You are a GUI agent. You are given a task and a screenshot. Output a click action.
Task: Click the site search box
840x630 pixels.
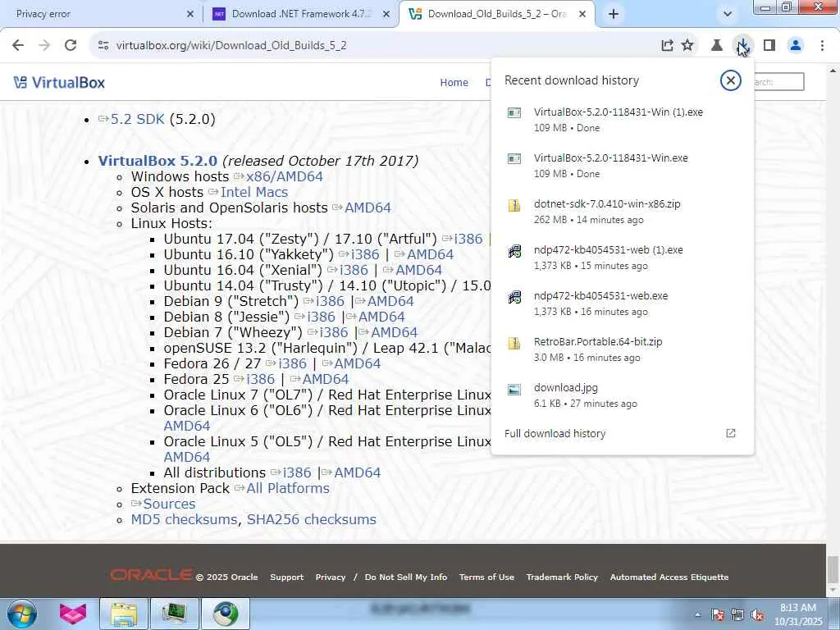[779, 82]
